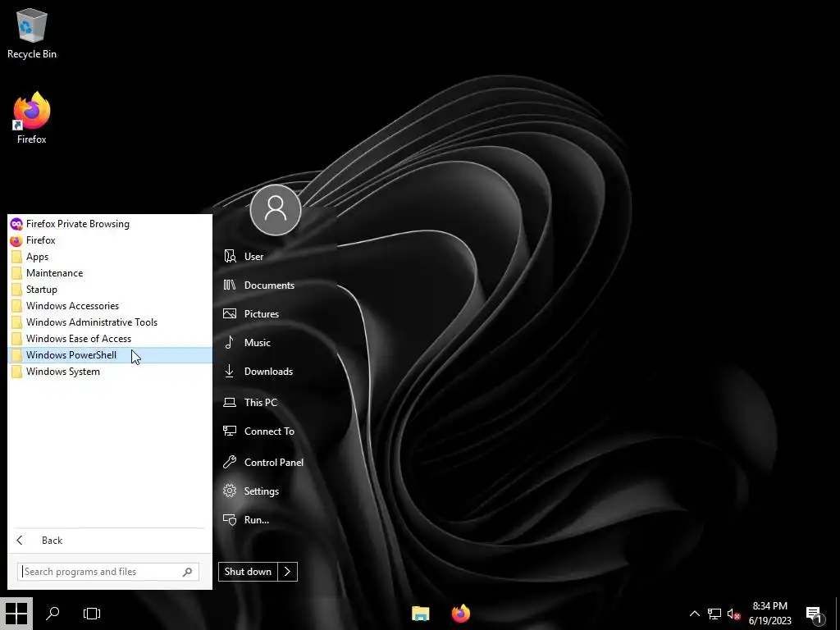Click the Windows Start button
Screen dimensions: 840x630
(16, 614)
